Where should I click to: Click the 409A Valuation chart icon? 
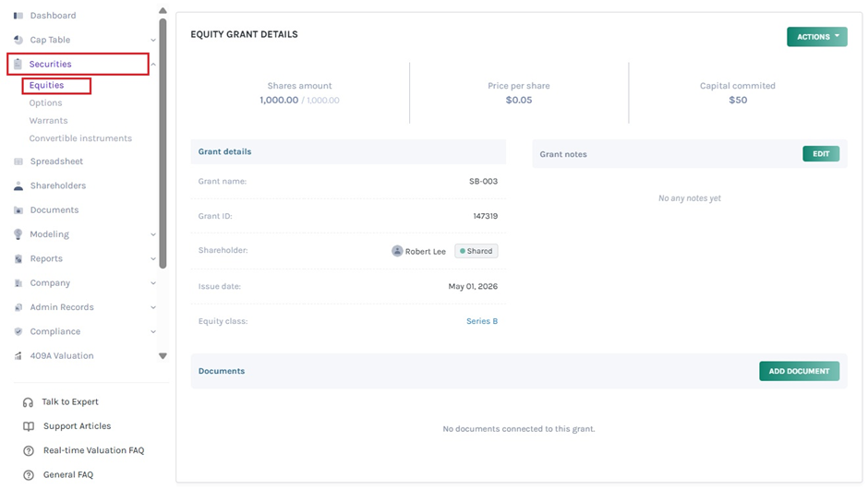pos(18,356)
